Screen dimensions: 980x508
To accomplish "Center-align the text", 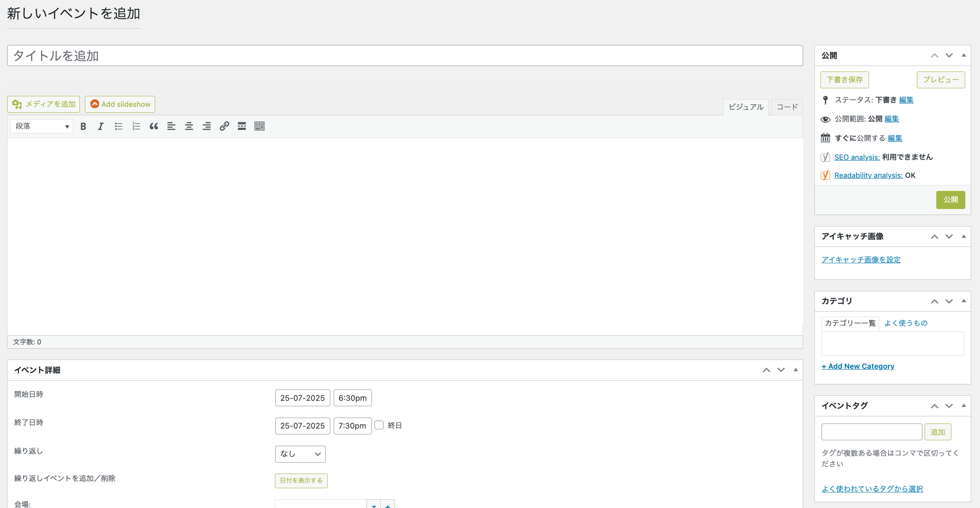I will (x=189, y=126).
